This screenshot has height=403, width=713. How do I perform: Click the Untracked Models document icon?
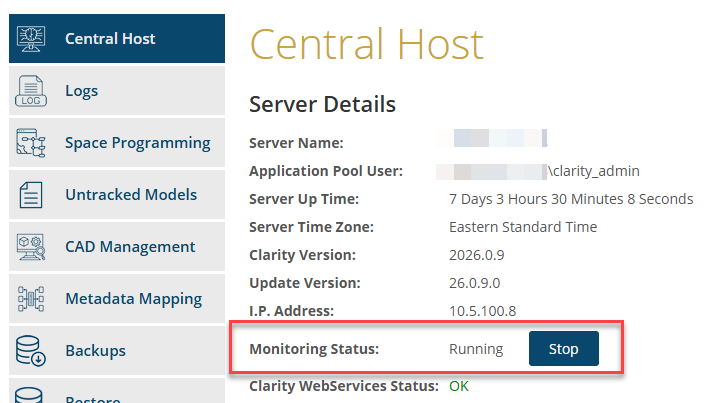click(x=32, y=195)
